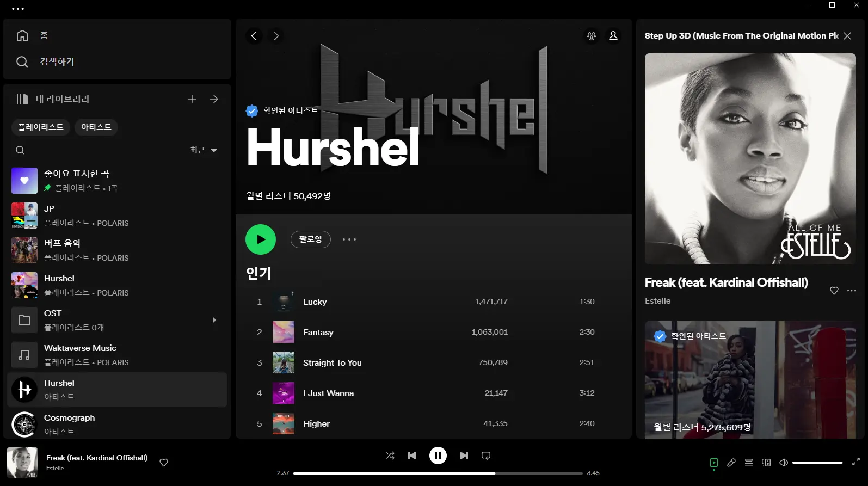
Task: Open the Estelle verified artist card
Action: tap(750, 380)
